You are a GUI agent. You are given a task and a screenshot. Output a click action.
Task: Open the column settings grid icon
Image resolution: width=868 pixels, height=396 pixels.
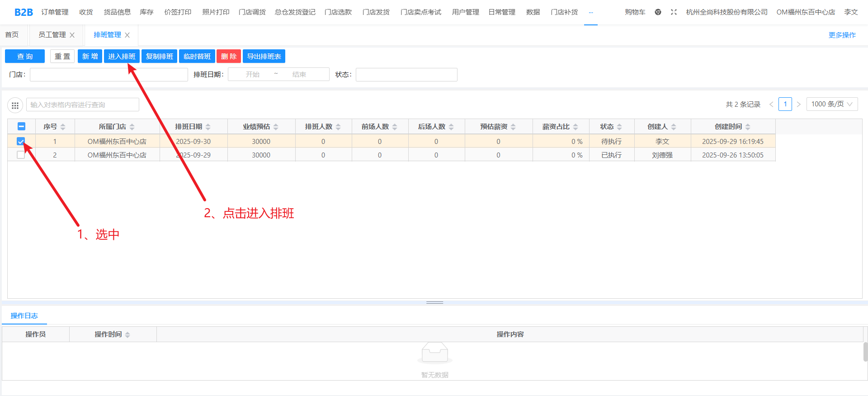15,105
